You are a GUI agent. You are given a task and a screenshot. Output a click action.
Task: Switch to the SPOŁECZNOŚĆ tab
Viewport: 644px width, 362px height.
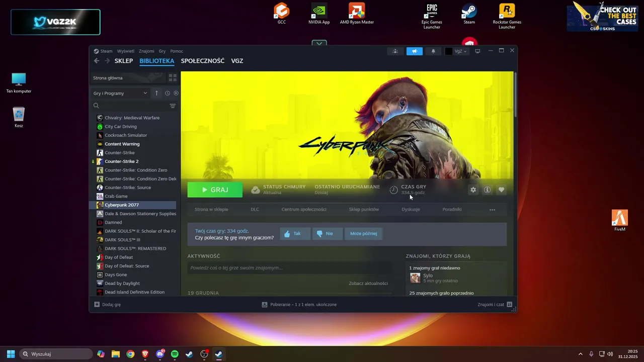pos(203,61)
